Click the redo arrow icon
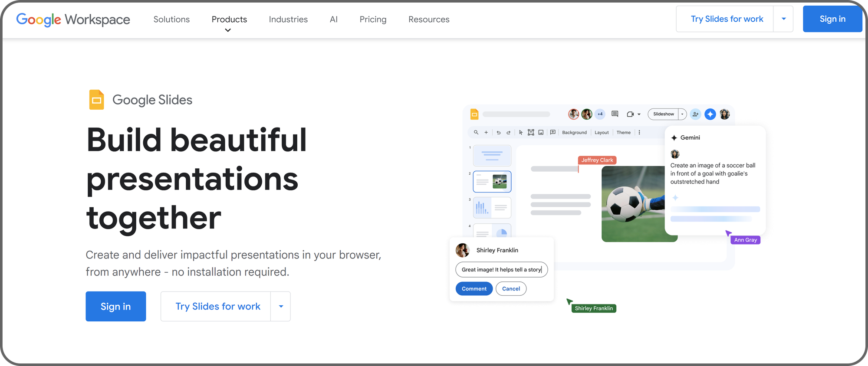The height and width of the screenshot is (366, 868). tap(508, 132)
